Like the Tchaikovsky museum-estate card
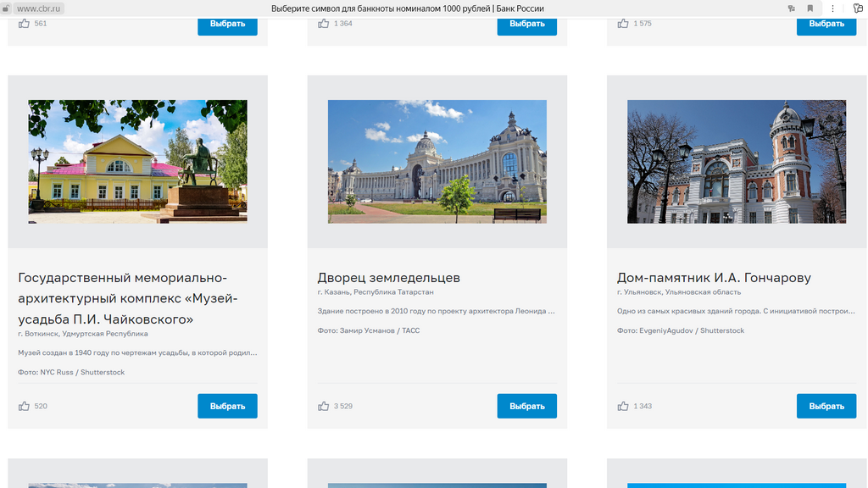This screenshot has height=488, width=868. pyautogui.click(x=24, y=406)
